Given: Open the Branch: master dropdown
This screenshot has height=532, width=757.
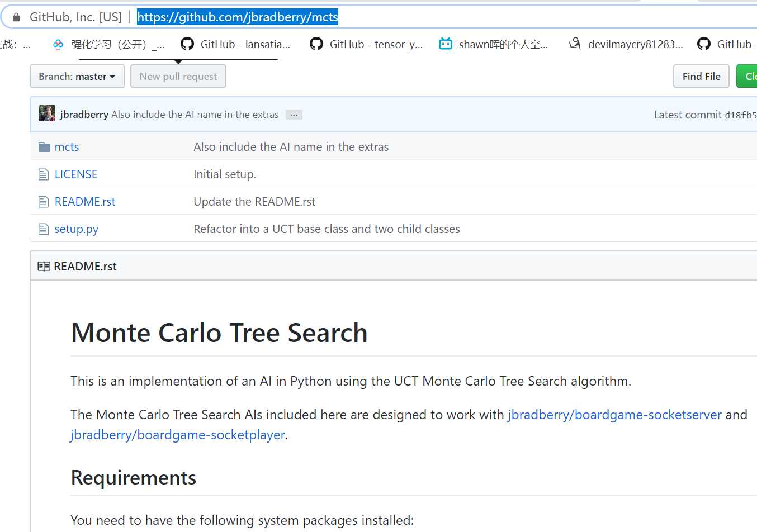Looking at the screenshot, I should click(77, 77).
